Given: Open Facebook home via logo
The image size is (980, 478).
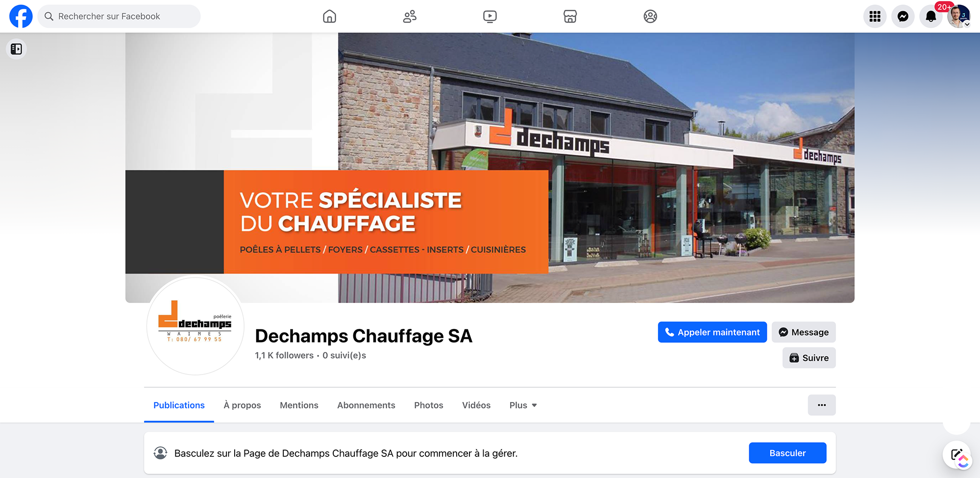Looking at the screenshot, I should [21, 16].
